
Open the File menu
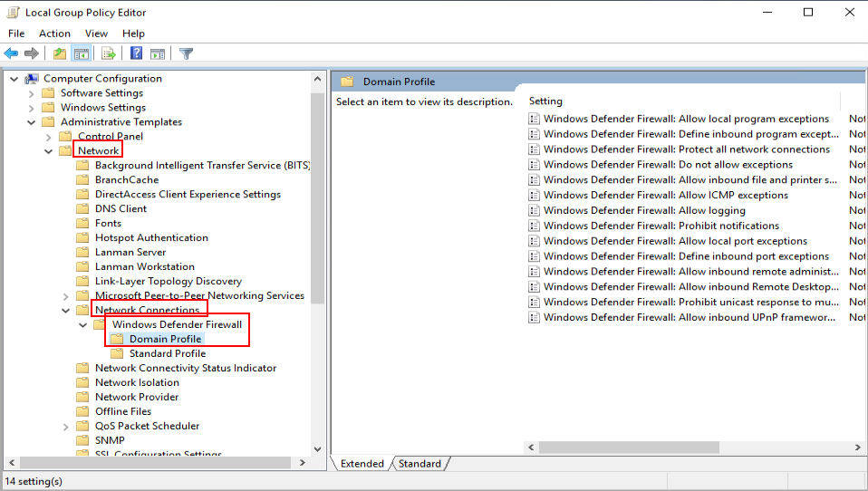pyautogui.click(x=16, y=34)
